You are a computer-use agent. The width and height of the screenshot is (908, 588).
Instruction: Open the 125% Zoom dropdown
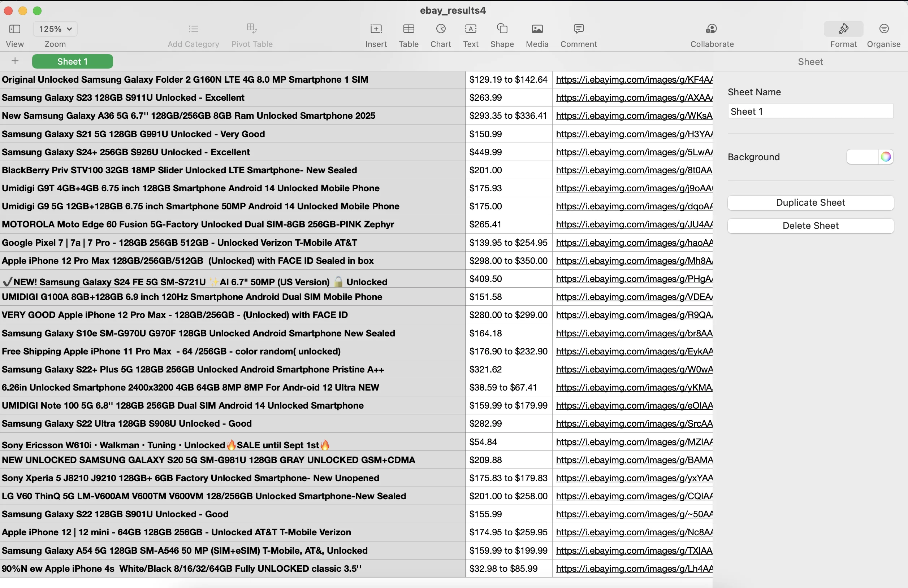[x=55, y=29]
